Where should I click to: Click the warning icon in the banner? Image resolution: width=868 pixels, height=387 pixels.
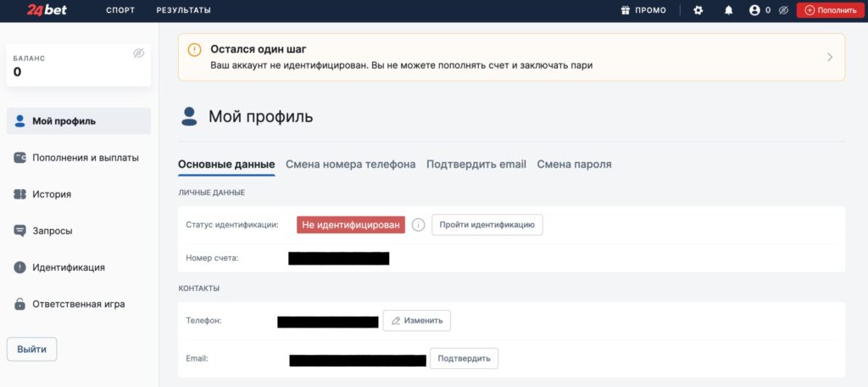tap(194, 50)
